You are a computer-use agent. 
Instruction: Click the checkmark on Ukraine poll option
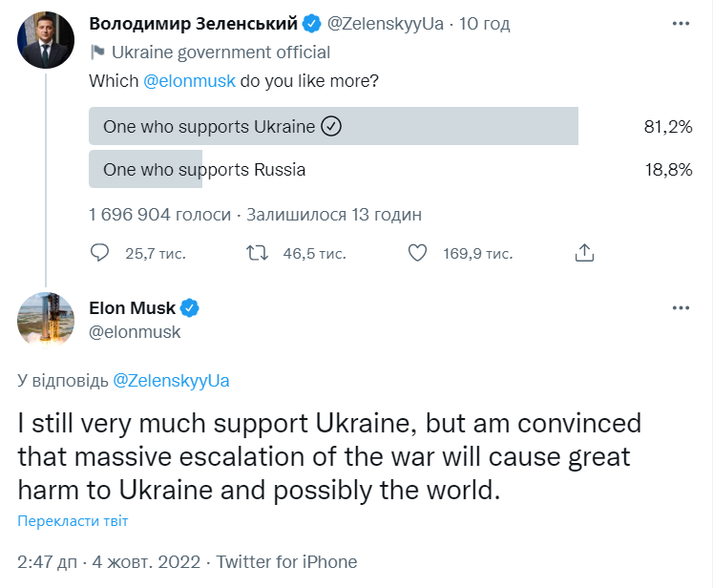(x=331, y=126)
